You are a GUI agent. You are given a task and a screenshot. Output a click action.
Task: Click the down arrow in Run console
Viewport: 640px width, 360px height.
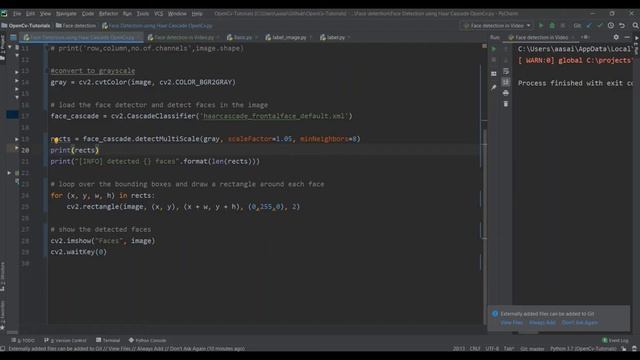click(x=506, y=60)
